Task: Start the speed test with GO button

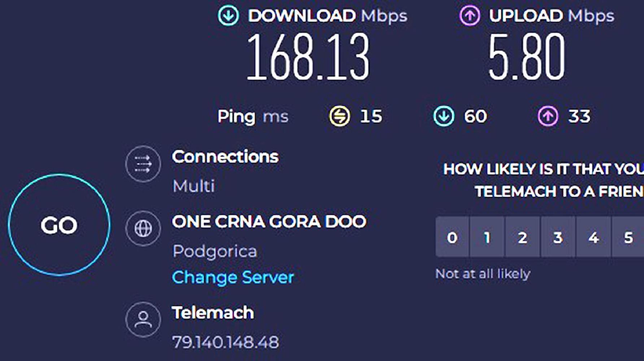Action: [x=59, y=225]
